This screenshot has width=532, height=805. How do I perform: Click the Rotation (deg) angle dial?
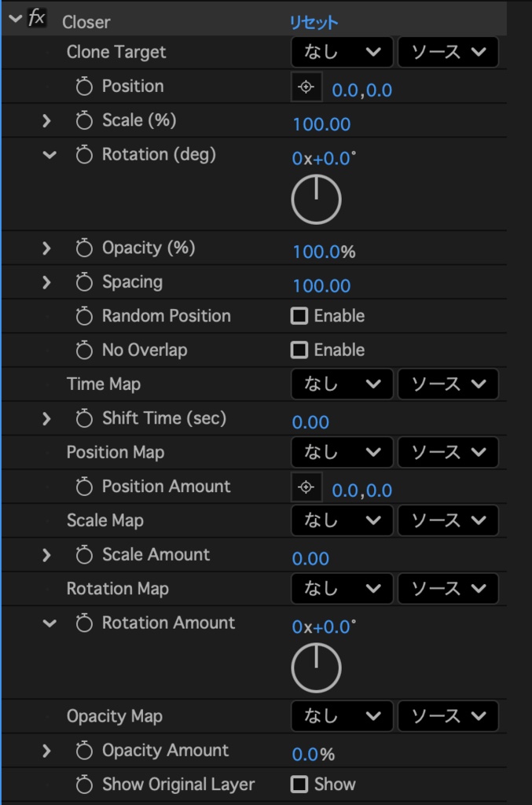tap(316, 199)
